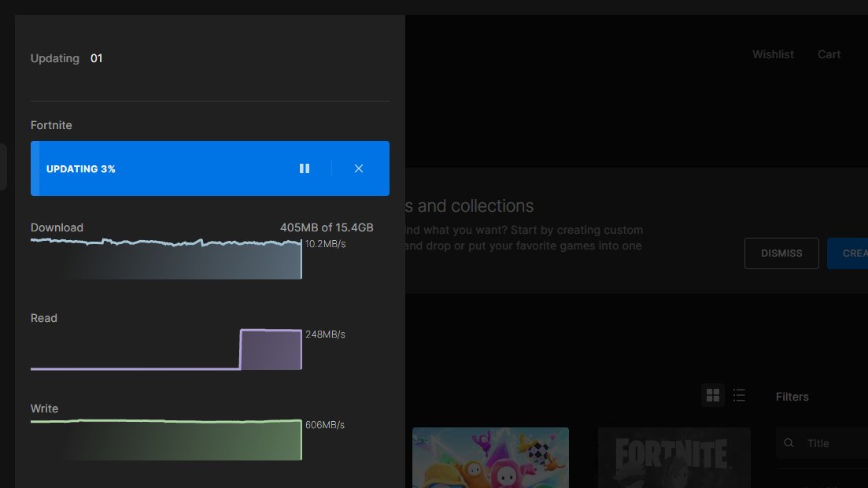Click the 'and collections' heading

point(470,205)
